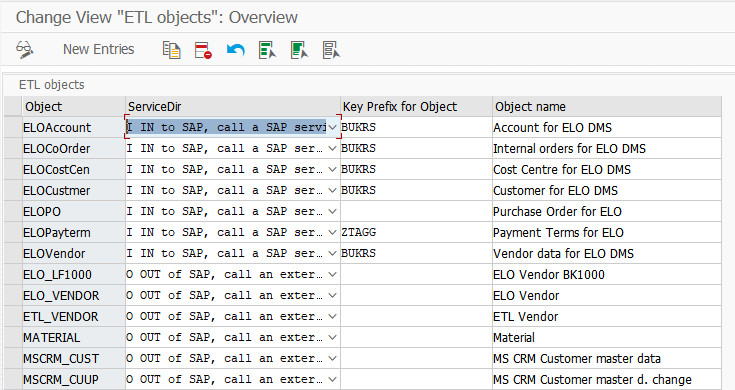Image resolution: width=735 pixels, height=390 pixels.
Task: Open ServiceDir dropdown for ELOVendor
Action: pyautogui.click(x=332, y=254)
